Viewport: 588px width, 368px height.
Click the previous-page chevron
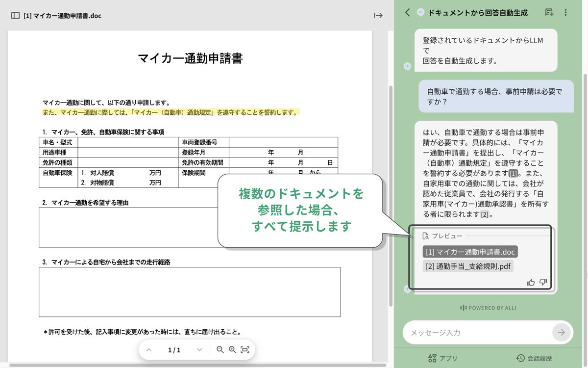coord(149,350)
